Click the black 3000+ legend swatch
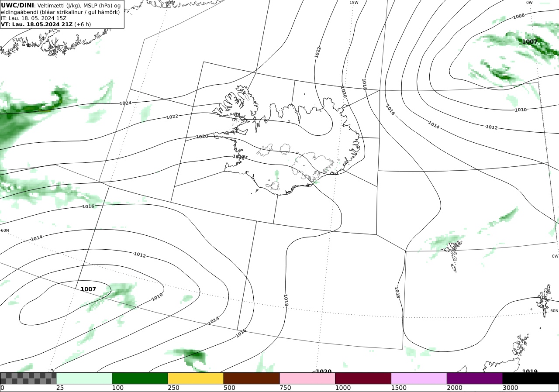Viewport: 559px width, 392px height. coord(531,378)
